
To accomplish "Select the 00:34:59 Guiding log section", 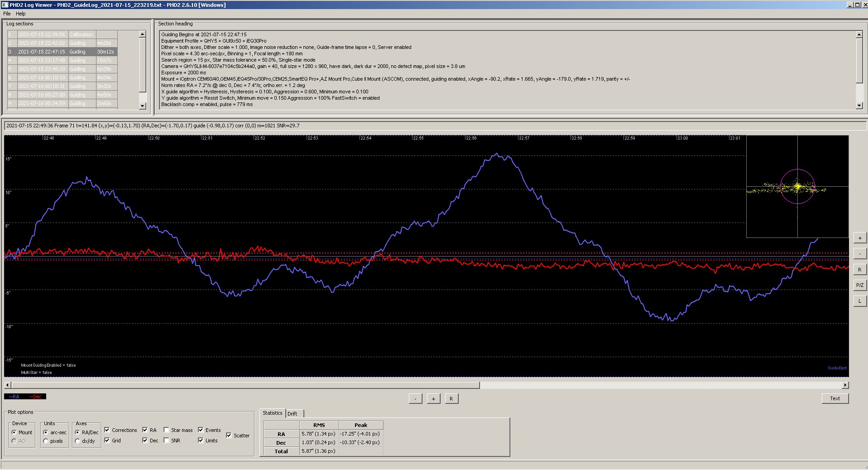I will click(x=62, y=103).
